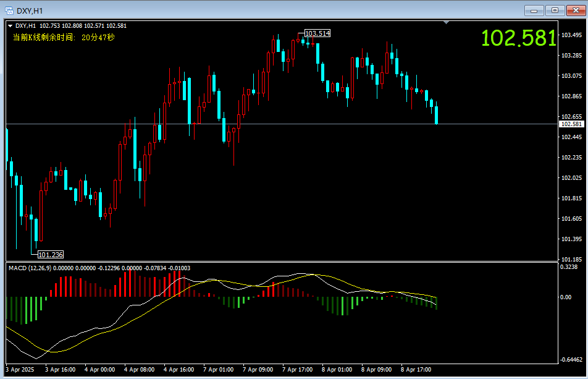Click the large green 102.581 price text
Screen dimensions: 588x379
tap(518, 38)
